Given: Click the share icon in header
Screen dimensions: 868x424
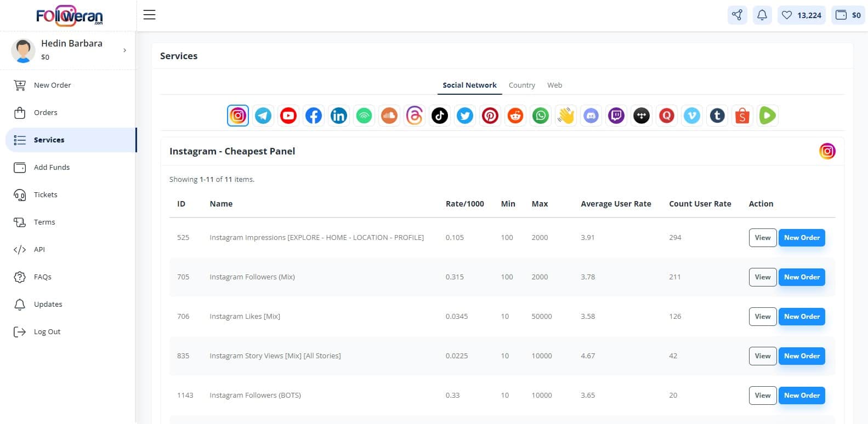Looking at the screenshot, I should click(737, 15).
